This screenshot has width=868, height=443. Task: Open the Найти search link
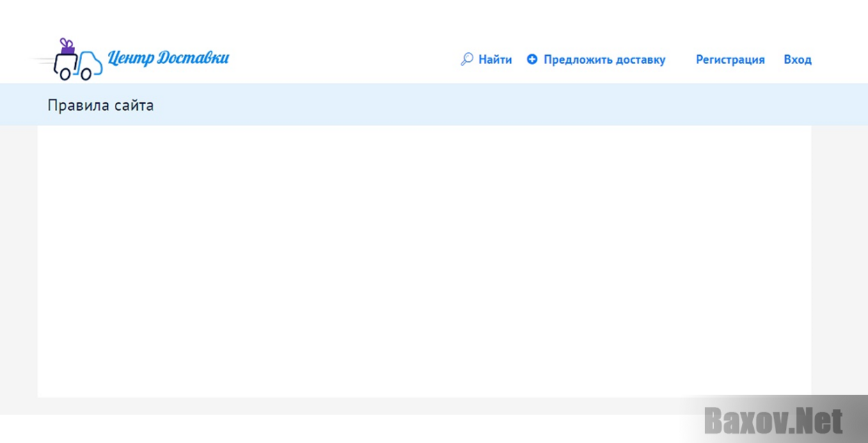(x=495, y=60)
